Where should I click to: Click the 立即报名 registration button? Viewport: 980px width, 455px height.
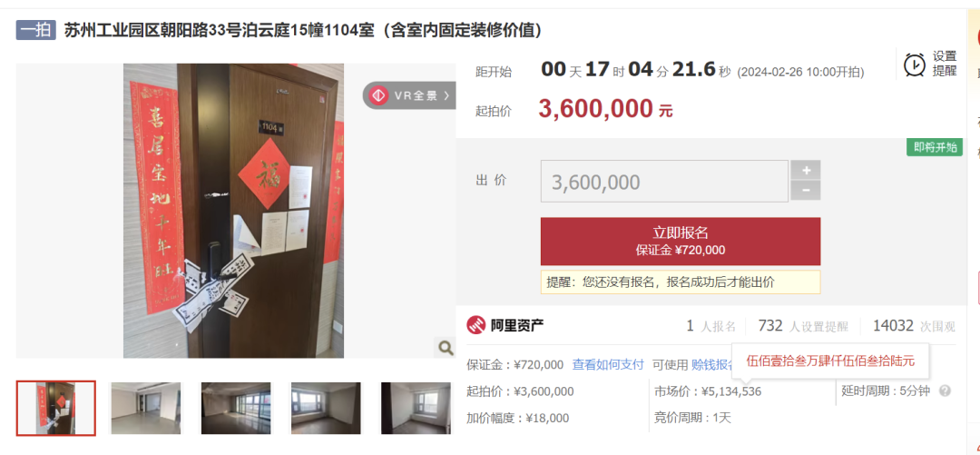680,241
